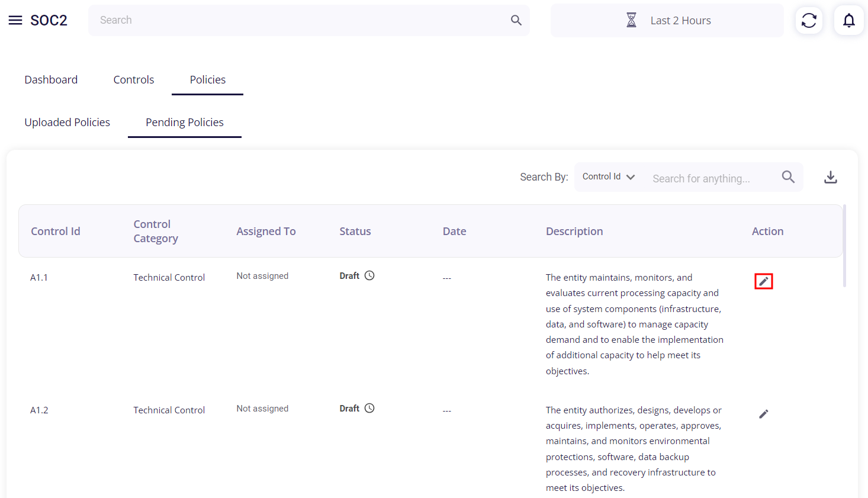Click the SOC2 title
868x498 pixels.
point(49,20)
